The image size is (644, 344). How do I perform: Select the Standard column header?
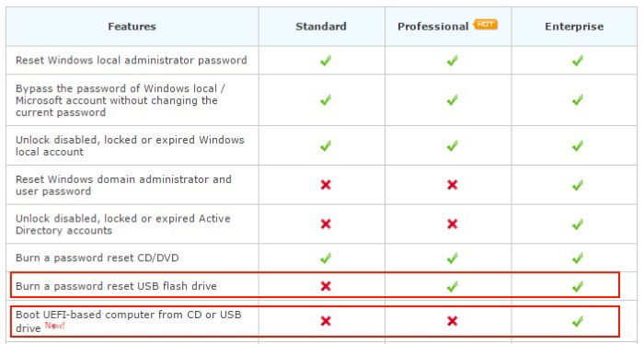(321, 27)
